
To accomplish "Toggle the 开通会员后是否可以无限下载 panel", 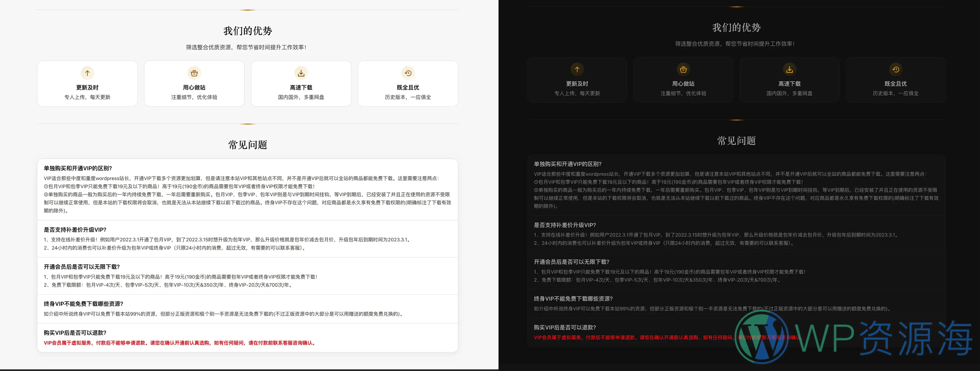I will coord(81,267).
